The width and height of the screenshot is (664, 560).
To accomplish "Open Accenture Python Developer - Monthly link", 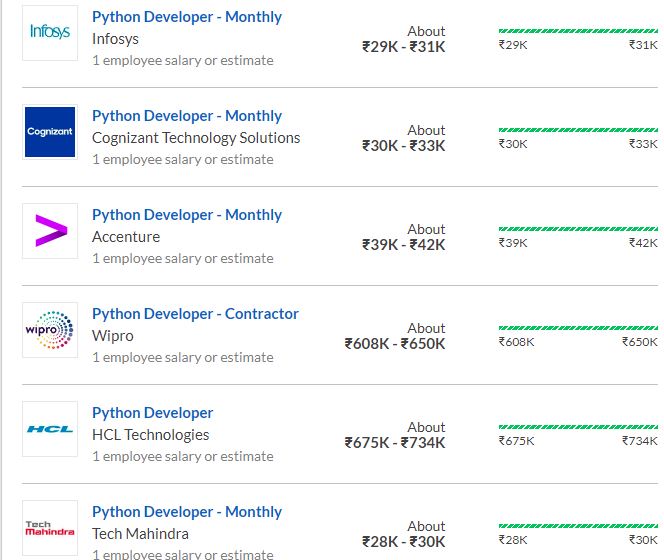I will click(187, 215).
